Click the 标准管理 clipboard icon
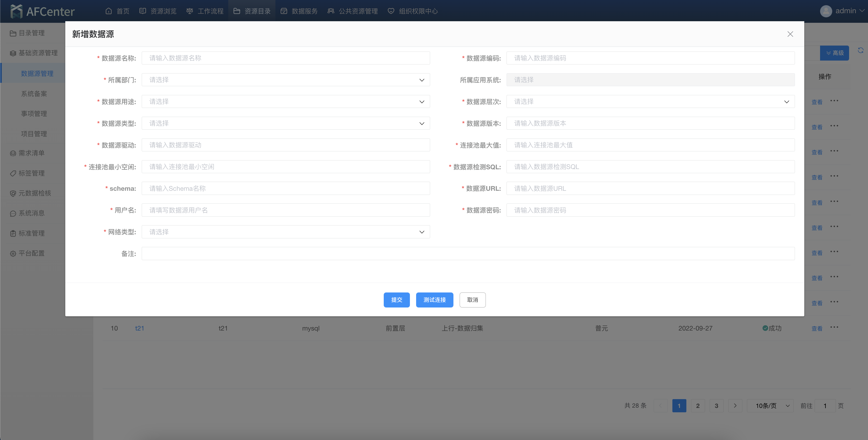 tap(13, 233)
